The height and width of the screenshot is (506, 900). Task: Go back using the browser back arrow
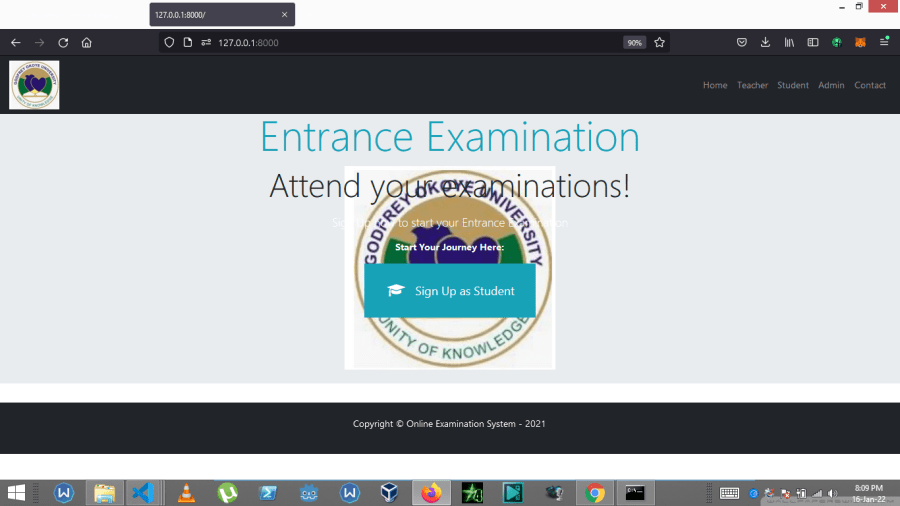(x=15, y=42)
